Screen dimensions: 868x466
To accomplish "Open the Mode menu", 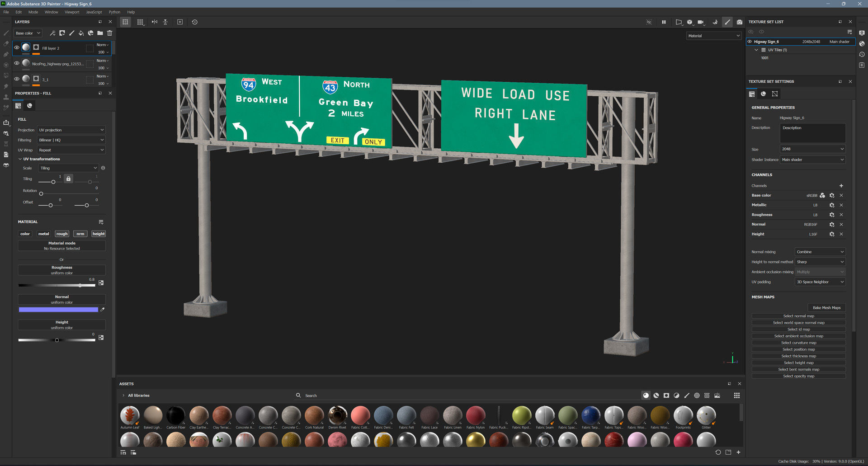I will [x=33, y=12].
